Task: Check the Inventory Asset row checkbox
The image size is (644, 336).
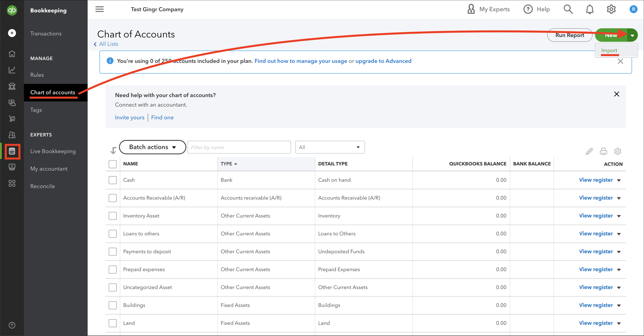Action: (x=113, y=216)
